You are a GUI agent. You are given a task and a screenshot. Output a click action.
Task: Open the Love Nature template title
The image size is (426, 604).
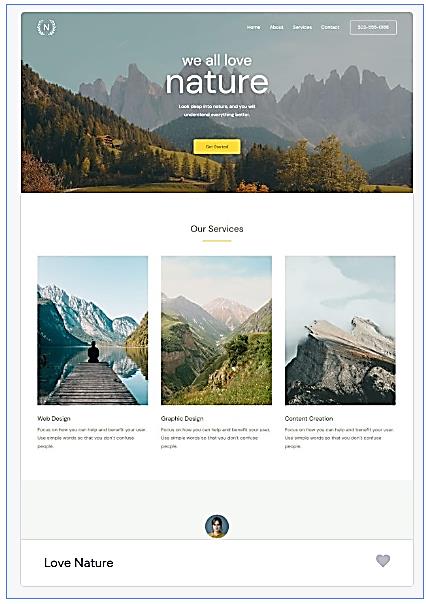79,563
